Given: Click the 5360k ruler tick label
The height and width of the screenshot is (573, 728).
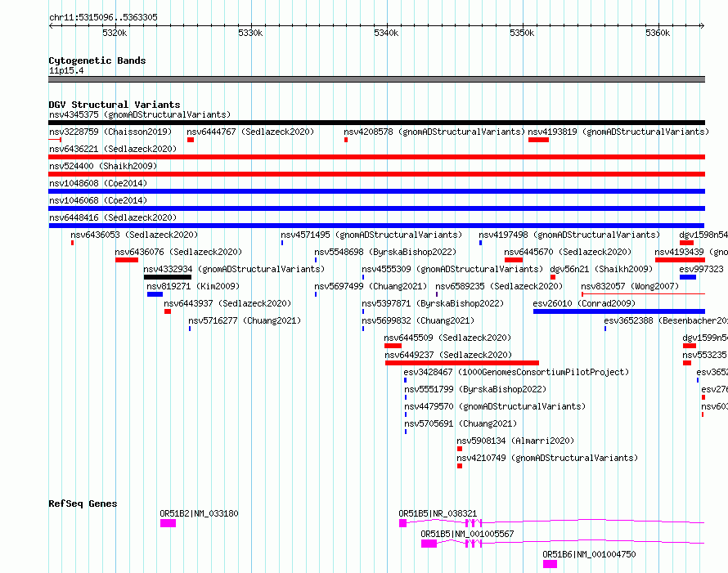Looking at the screenshot, I should coord(658,33).
